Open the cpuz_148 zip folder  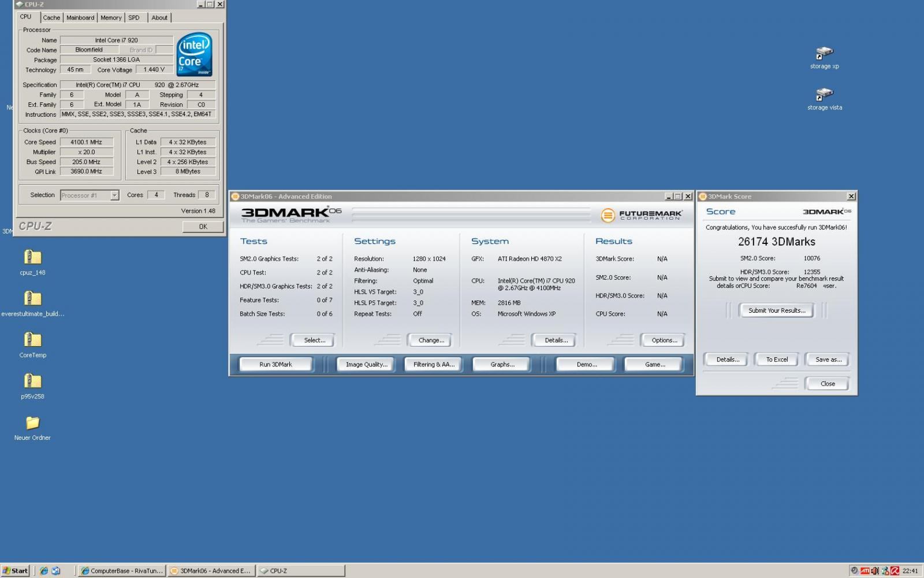click(32, 257)
